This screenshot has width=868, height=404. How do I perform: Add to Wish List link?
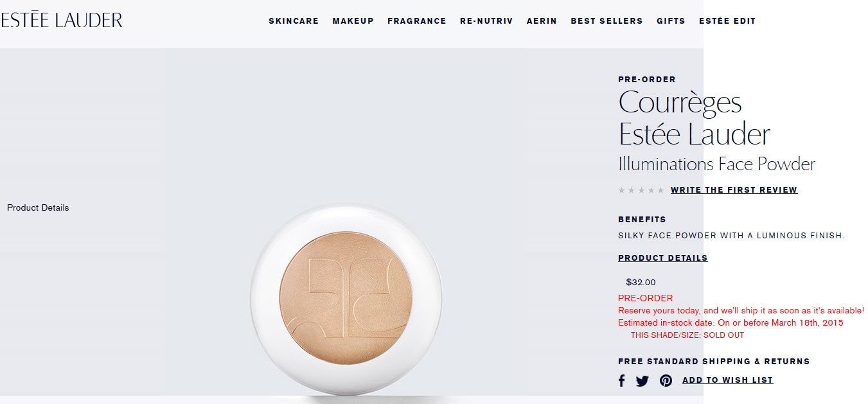(728, 380)
